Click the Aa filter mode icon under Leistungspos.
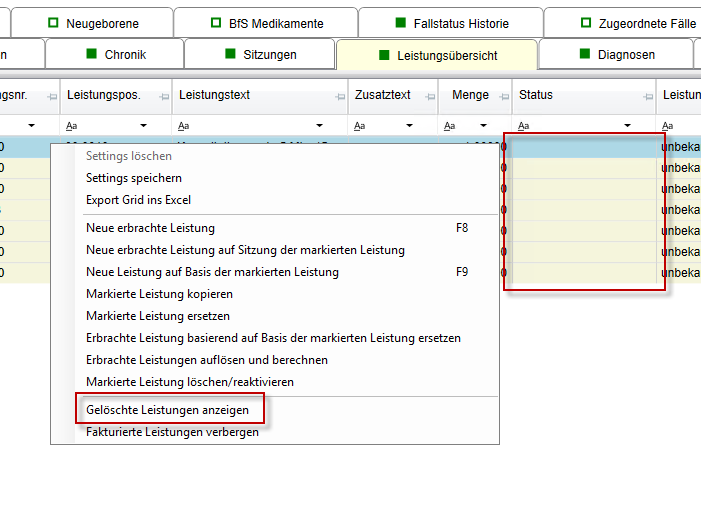 pyautogui.click(x=72, y=126)
